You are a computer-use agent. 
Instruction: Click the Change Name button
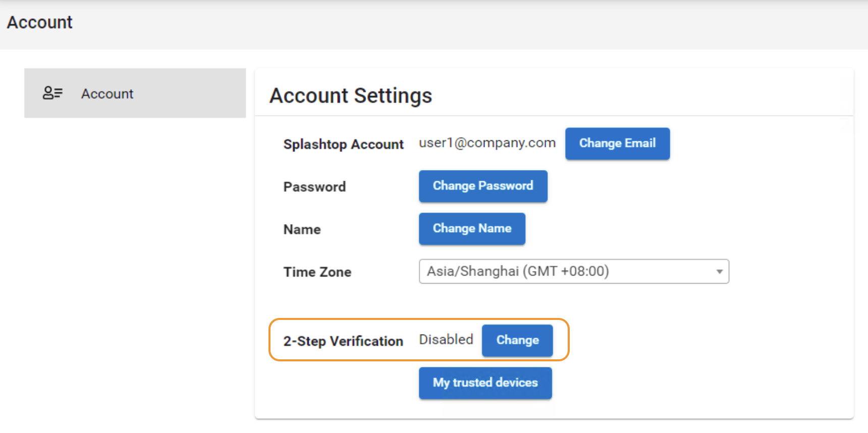(x=472, y=229)
